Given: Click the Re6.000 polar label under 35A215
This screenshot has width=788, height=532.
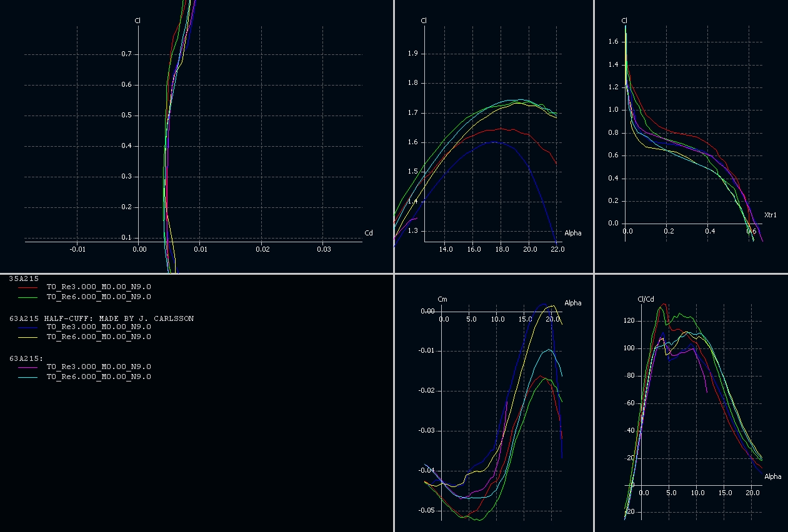Looking at the screenshot, I should click(99, 297).
